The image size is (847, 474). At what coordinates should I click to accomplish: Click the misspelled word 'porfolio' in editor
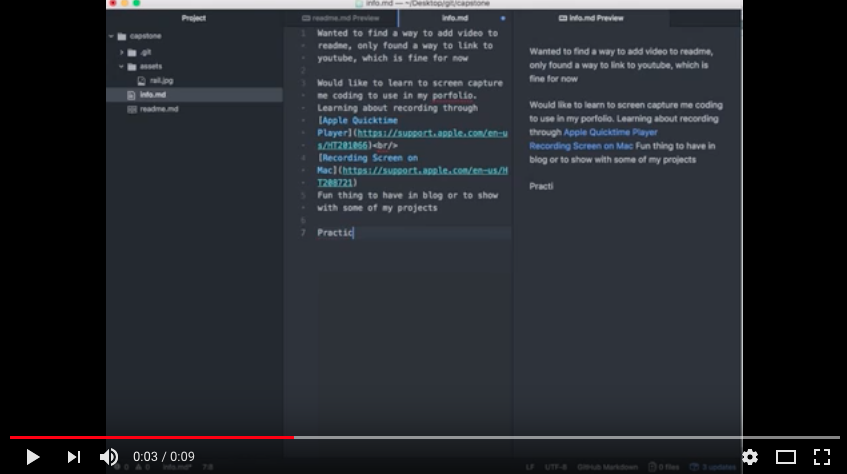tap(452, 96)
